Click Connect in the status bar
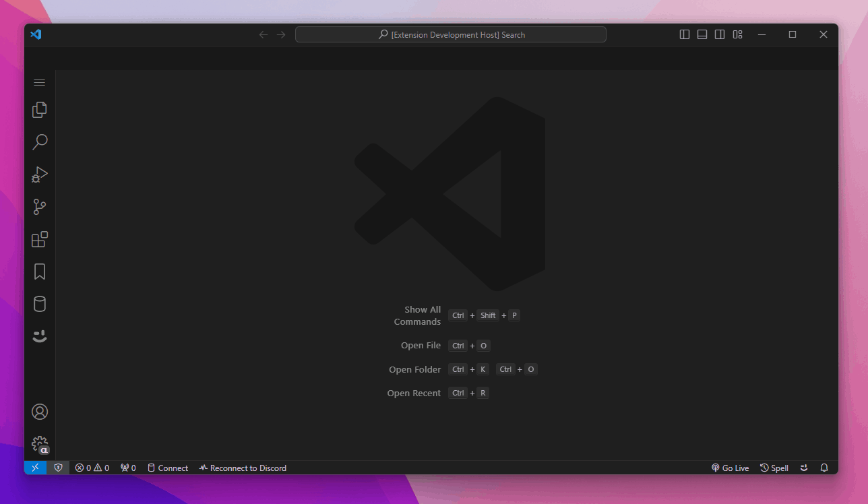Screen dimensions: 868x504 click(x=168, y=468)
